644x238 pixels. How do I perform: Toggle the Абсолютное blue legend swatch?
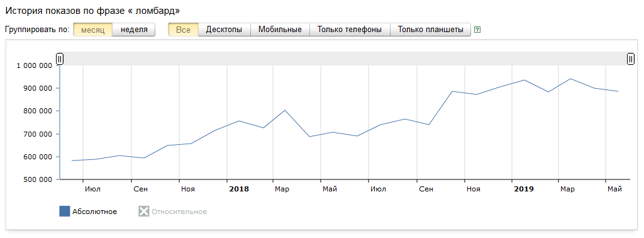coord(65,212)
